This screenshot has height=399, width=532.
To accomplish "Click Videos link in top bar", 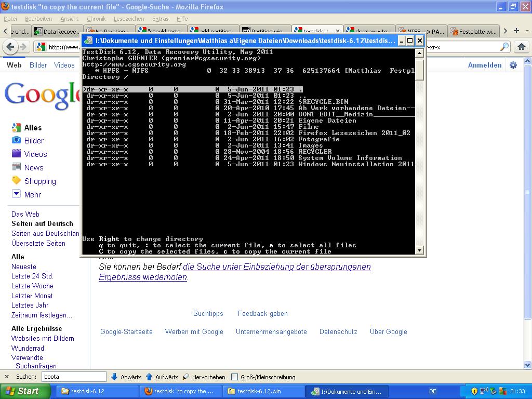I will tap(64, 65).
